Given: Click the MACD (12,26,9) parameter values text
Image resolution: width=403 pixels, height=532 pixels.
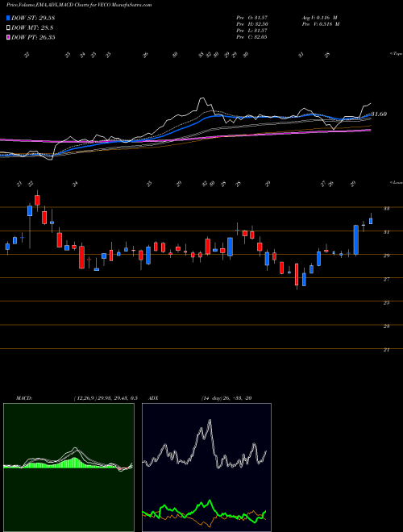Looking at the screenshot, I should (x=105, y=398).
